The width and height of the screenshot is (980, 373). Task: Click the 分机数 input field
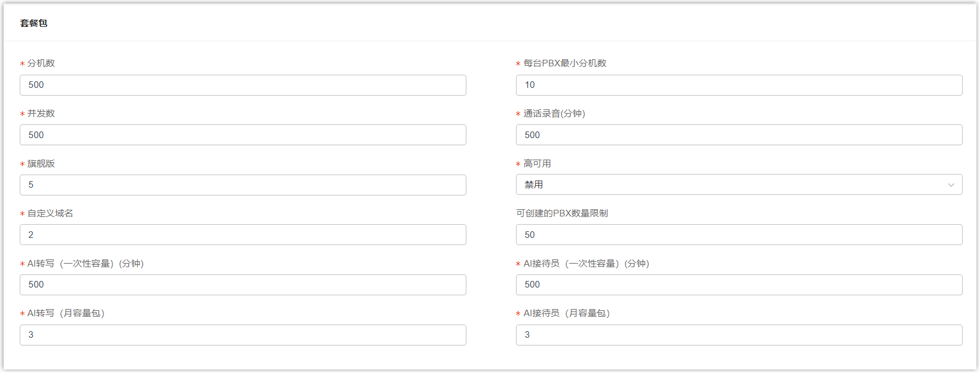[243, 85]
